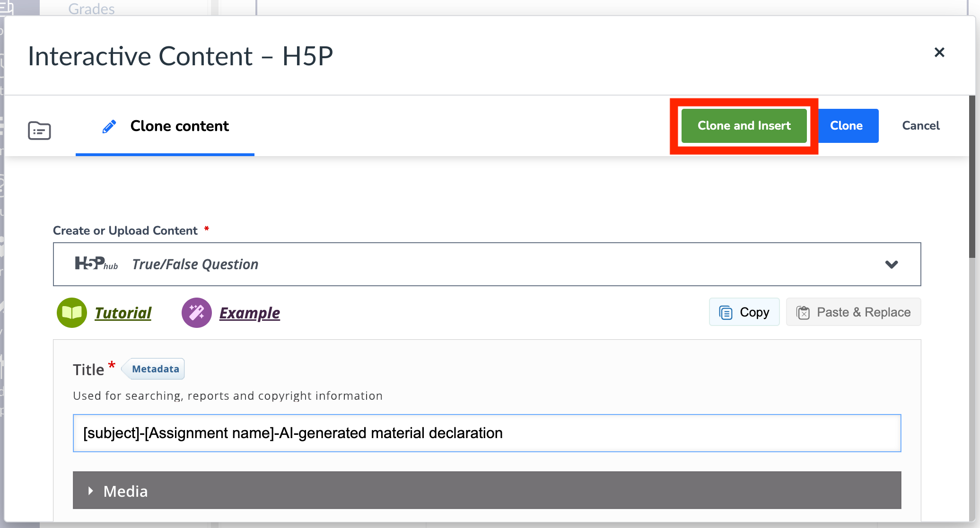The width and height of the screenshot is (980, 528).
Task: Click the pencil icon beside Clone content
Action: click(x=109, y=126)
